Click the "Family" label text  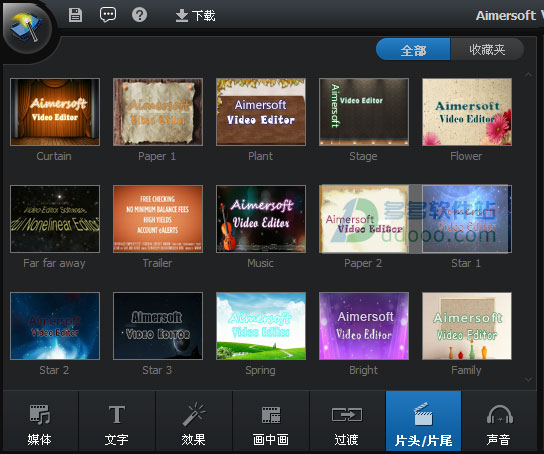tap(466, 370)
